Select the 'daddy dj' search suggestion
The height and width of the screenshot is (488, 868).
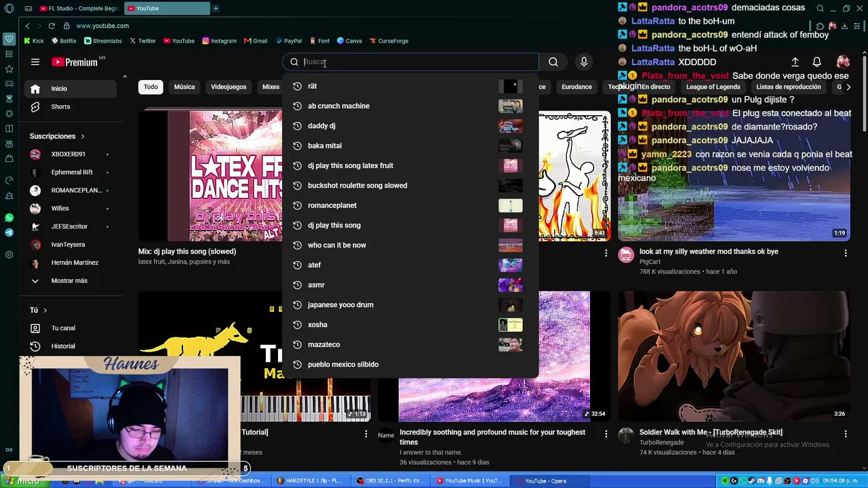coord(410,126)
